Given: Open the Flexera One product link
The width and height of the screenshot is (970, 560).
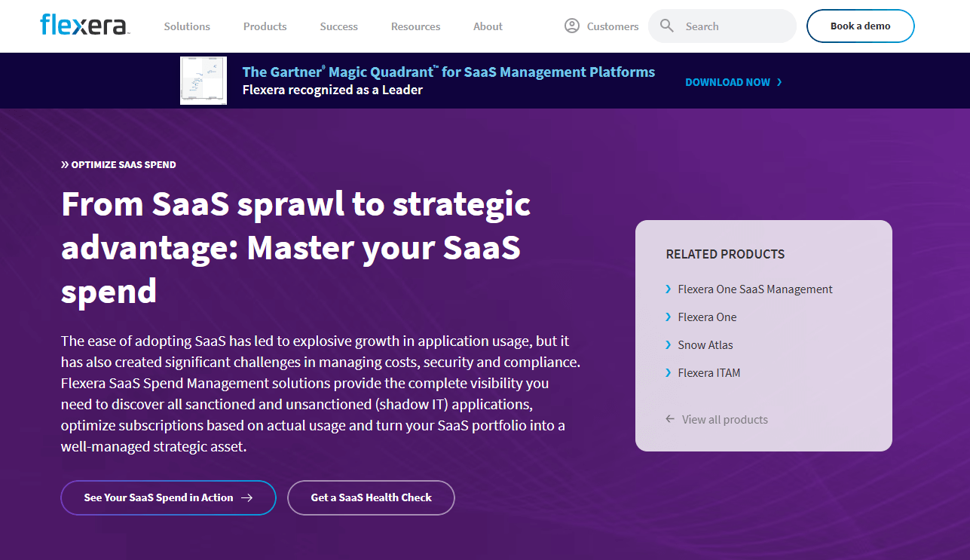Looking at the screenshot, I should coord(707,317).
